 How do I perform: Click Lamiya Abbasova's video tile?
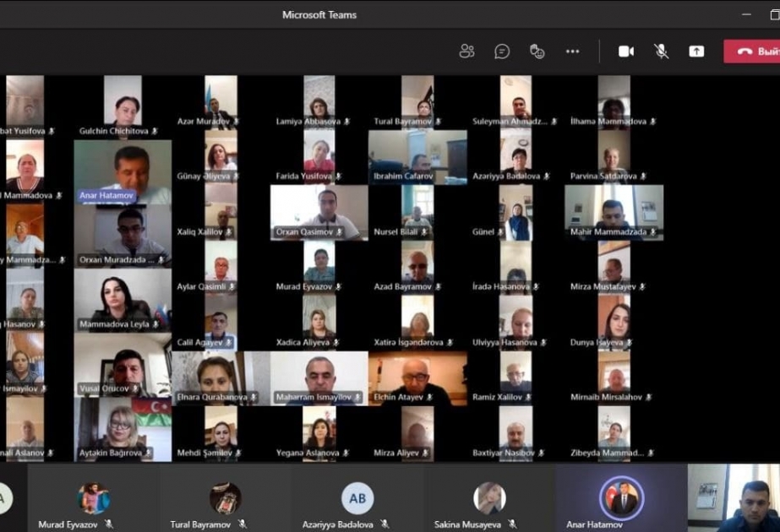coord(319,102)
